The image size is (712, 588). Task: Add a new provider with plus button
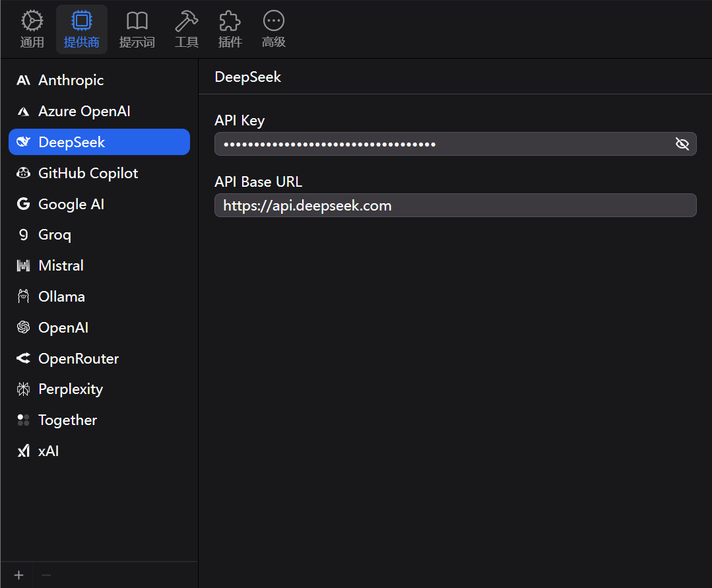click(x=18, y=575)
